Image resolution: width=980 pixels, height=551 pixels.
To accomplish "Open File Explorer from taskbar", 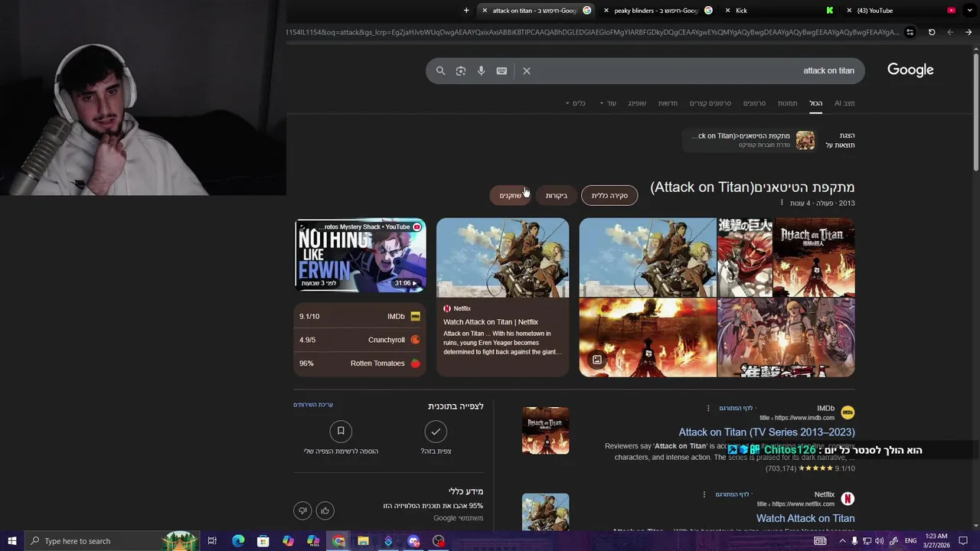I will [x=363, y=541].
